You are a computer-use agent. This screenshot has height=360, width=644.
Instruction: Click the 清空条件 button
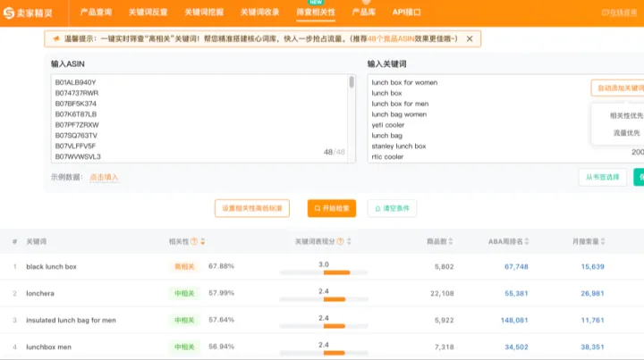point(392,208)
